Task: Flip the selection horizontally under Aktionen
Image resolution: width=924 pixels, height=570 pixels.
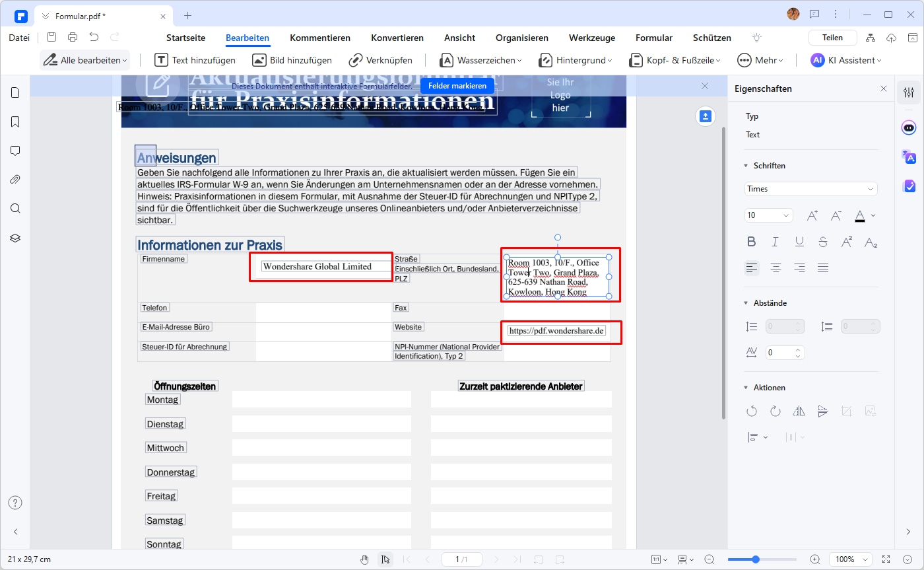Action: 799,411
